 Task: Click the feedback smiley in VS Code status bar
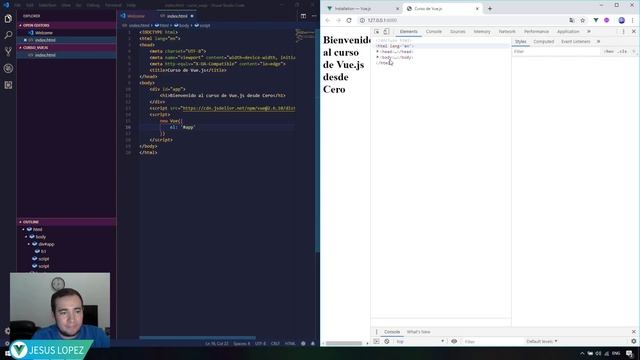tap(303, 344)
